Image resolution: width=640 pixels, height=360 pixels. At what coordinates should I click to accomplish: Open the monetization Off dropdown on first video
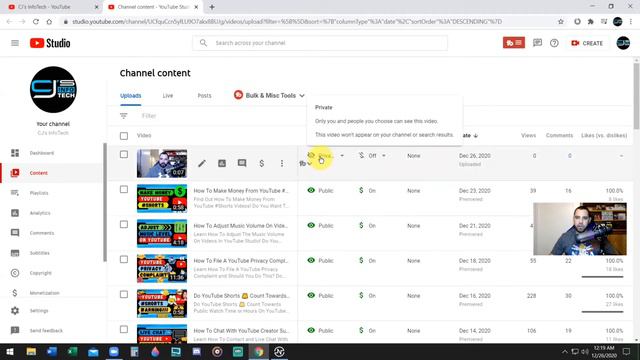pos(384,156)
